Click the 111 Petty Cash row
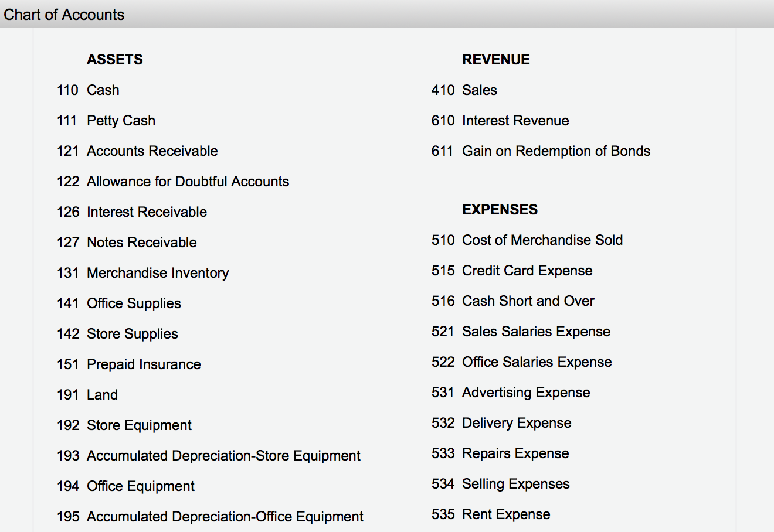Viewport: 774px width, 532px height. pos(106,121)
